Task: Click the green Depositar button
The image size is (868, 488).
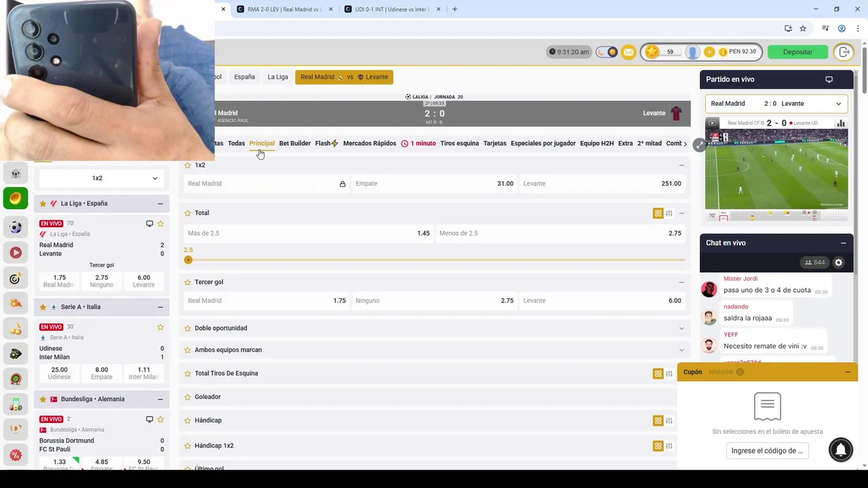Action: point(797,52)
